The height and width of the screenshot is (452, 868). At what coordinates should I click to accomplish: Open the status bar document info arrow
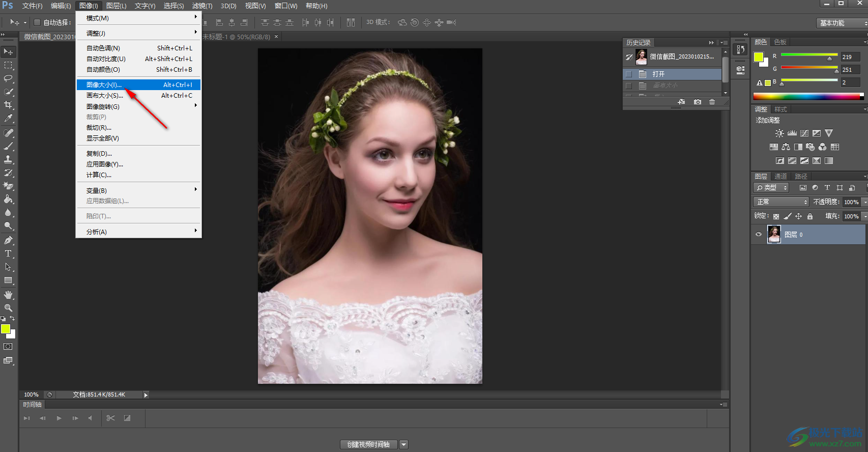tap(146, 395)
